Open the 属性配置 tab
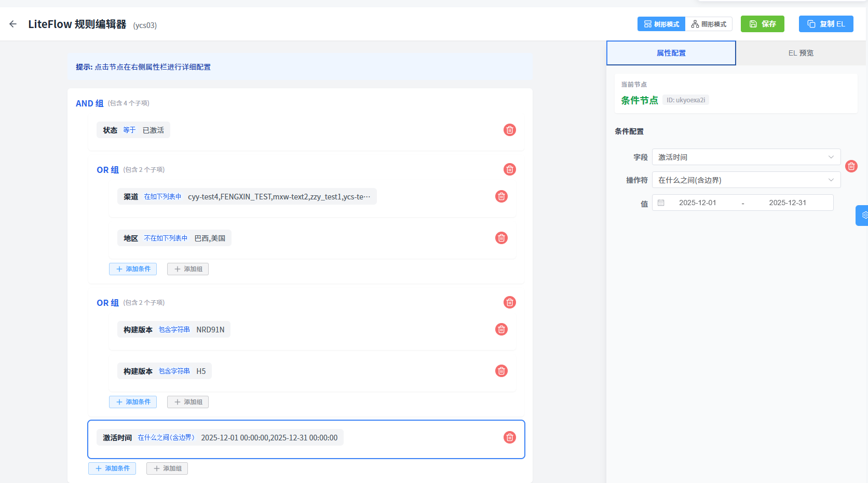Screen dimensions: 868x483 (671, 53)
